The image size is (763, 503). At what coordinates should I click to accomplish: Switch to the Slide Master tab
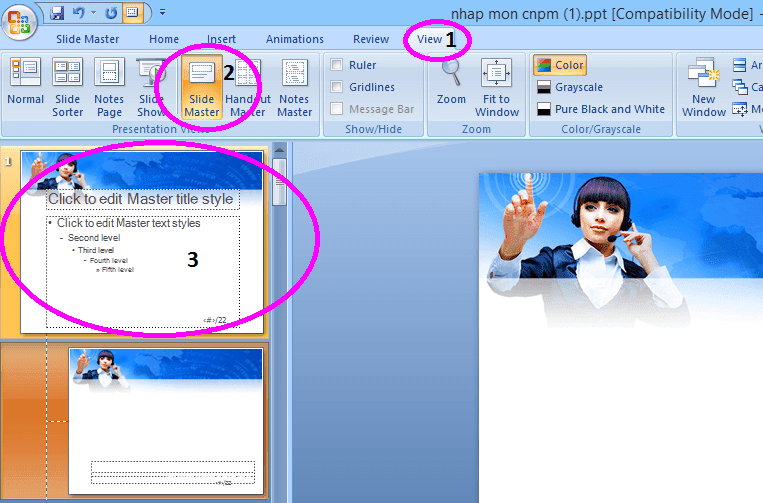point(88,39)
